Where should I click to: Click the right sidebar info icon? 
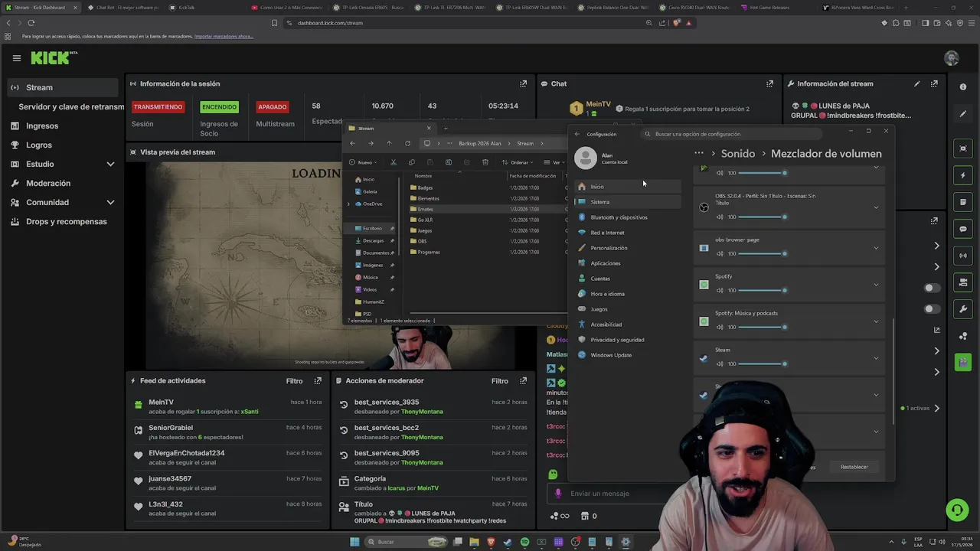pos(963,87)
